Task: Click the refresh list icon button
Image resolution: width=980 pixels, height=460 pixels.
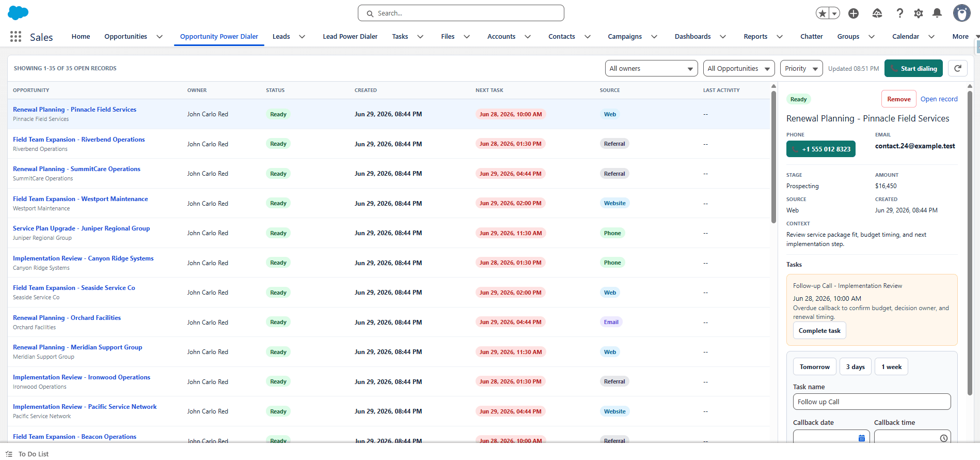Action: [958, 68]
